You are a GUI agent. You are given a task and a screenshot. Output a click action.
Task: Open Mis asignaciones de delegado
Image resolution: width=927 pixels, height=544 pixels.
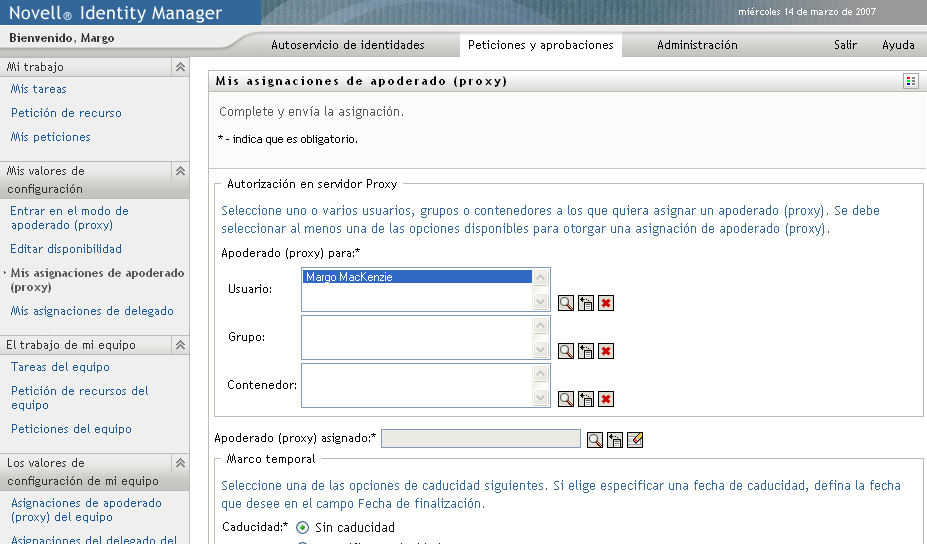[x=92, y=311]
